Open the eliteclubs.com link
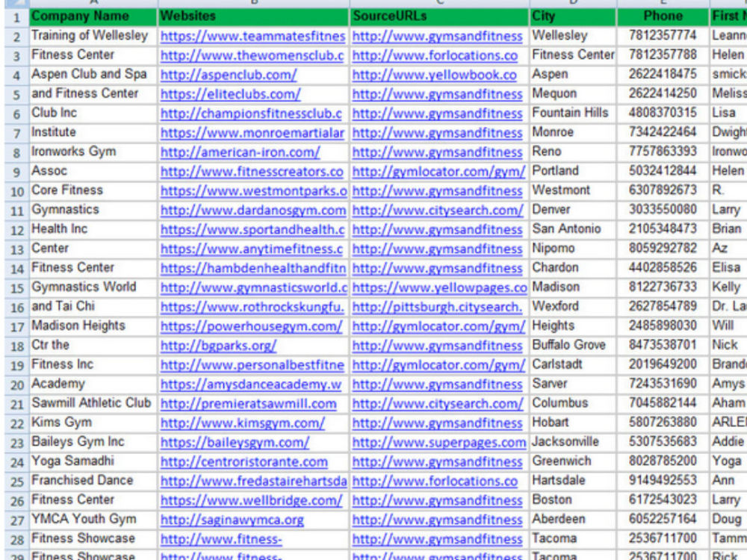The height and width of the screenshot is (560, 747). point(231,94)
